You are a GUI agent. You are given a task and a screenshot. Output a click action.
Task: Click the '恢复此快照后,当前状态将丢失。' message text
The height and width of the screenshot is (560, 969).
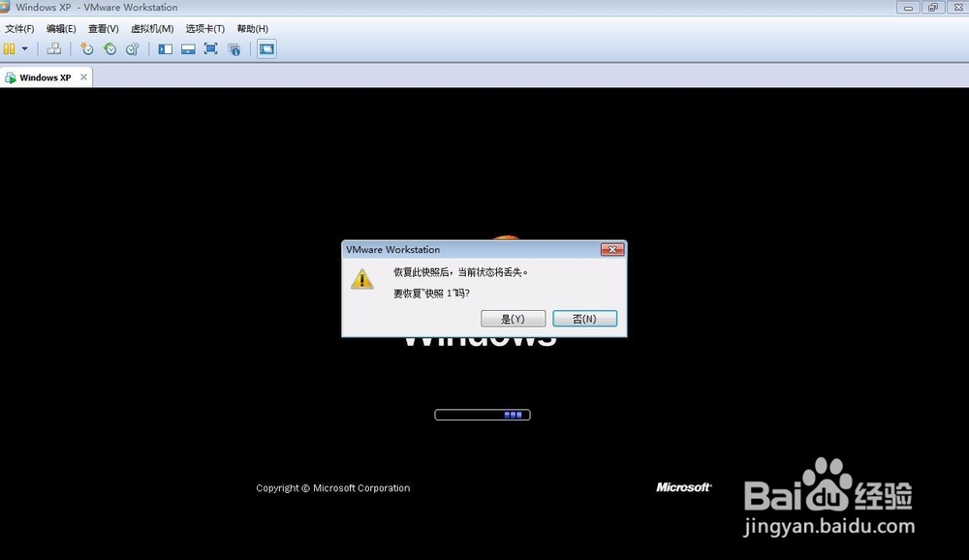pyautogui.click(x=461, y=272)
